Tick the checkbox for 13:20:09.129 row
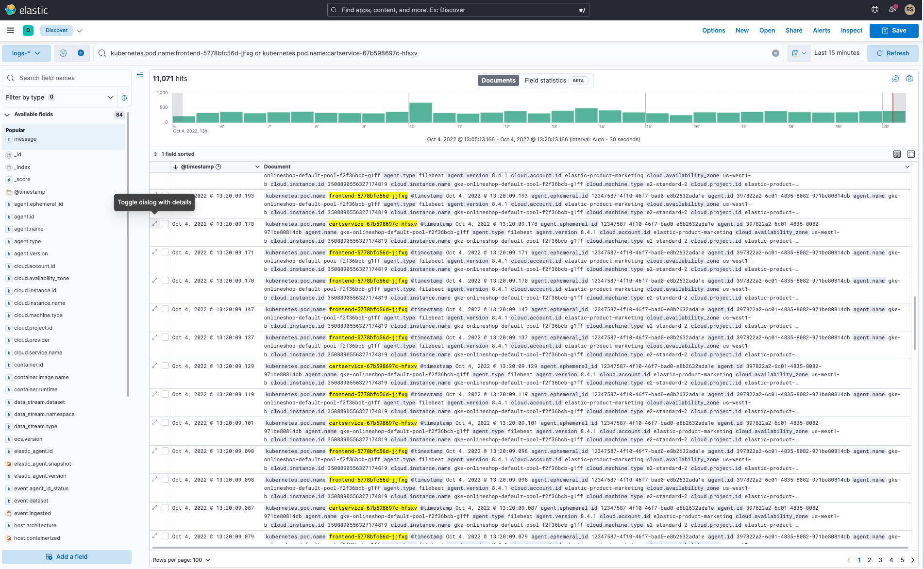This screenshot has height=569, width=924. point(165,366)
